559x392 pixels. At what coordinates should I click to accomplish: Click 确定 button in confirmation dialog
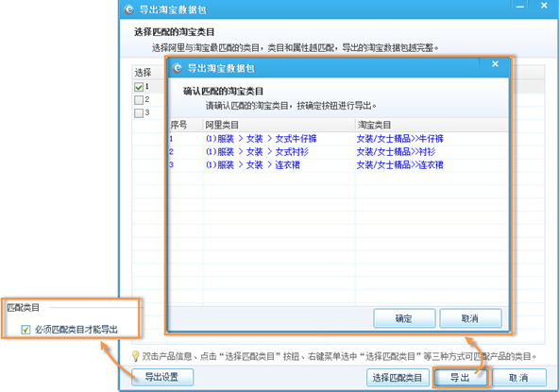pos(404,318)
